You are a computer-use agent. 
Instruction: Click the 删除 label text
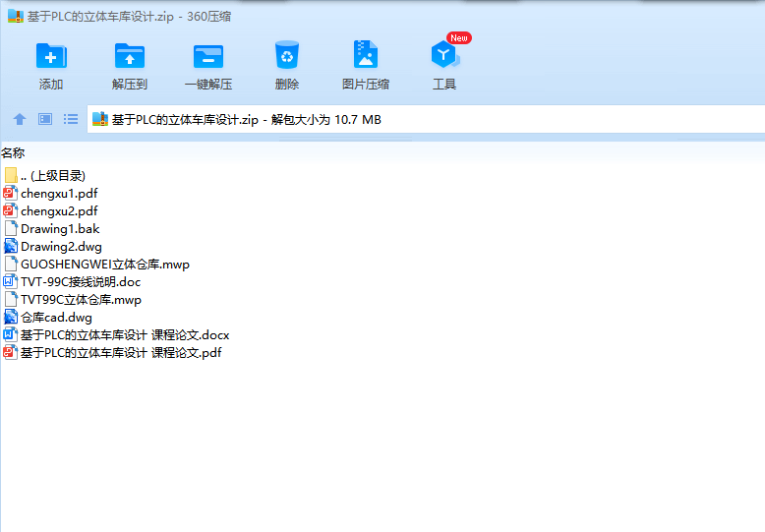[287, 85]
